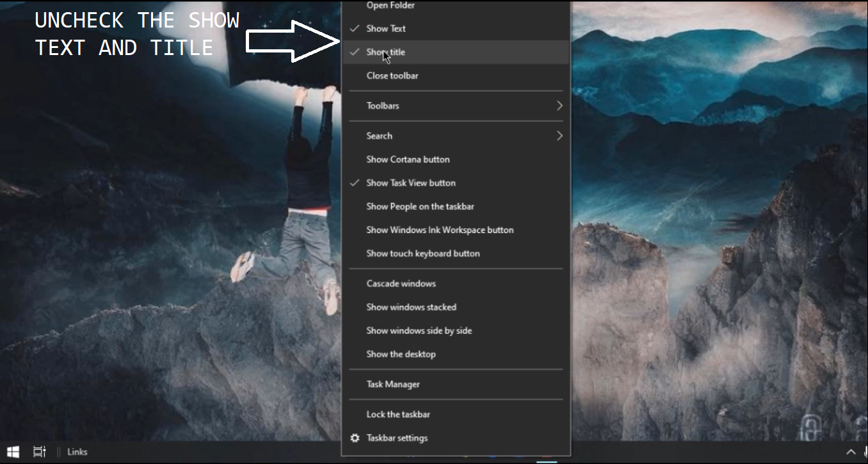Choose Cascade windows
The width and height of the screenshot is (868, 464).
pos(456,284)
